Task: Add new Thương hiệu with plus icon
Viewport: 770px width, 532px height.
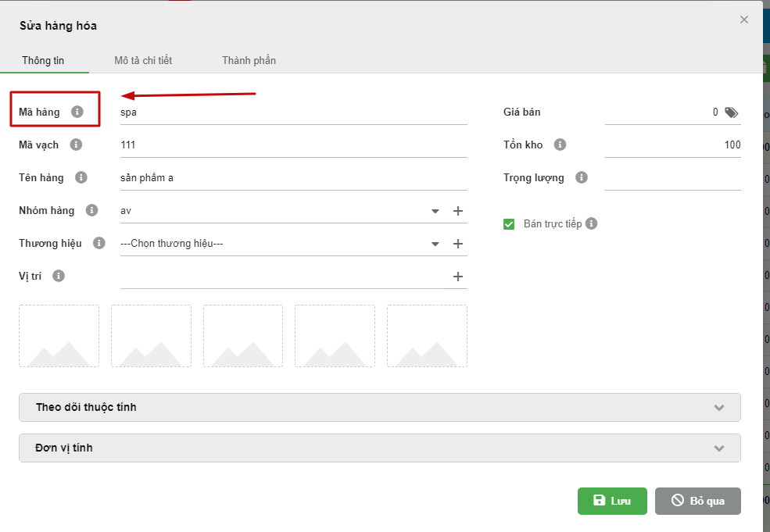Action: click(458, 244)
